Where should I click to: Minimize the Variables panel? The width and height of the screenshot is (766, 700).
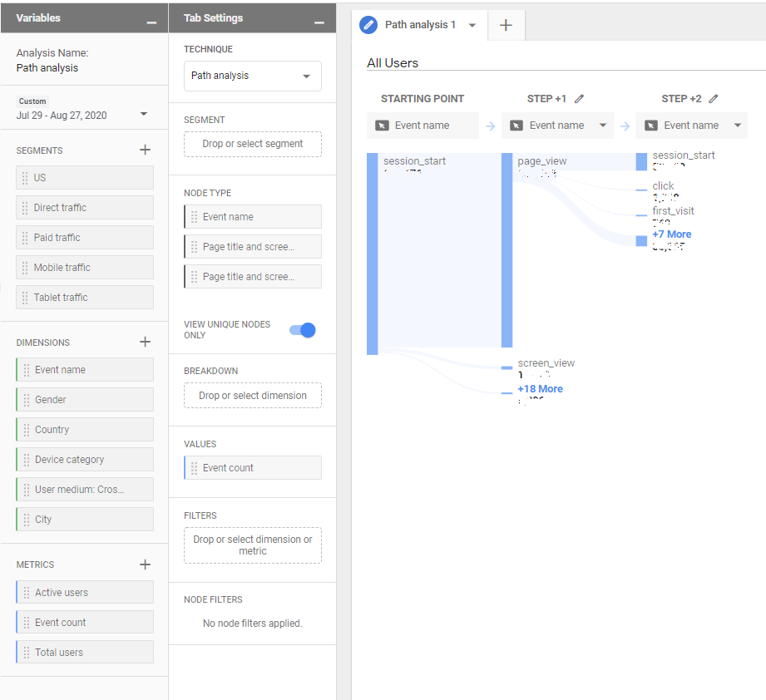151,20
